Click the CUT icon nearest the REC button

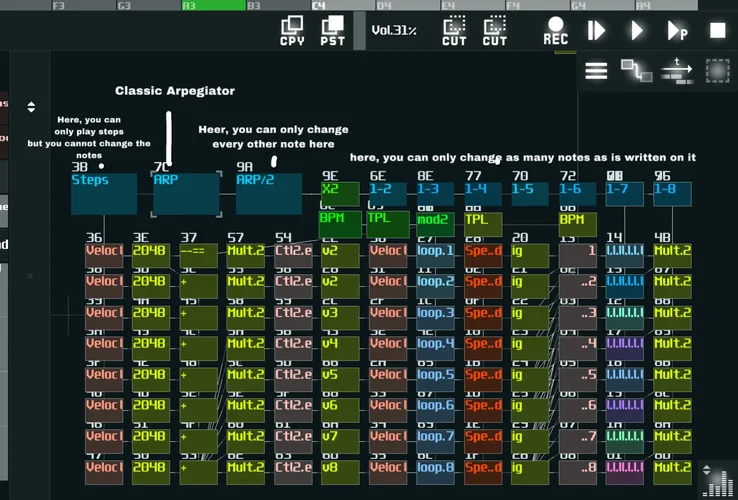click(495, 31)
